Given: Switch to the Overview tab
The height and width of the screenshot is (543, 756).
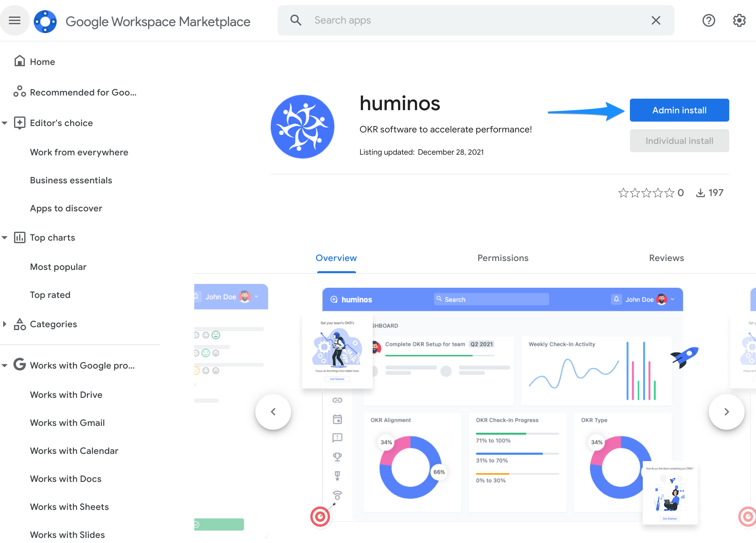Looking at the screenshot, I should (x=336, y=258).
